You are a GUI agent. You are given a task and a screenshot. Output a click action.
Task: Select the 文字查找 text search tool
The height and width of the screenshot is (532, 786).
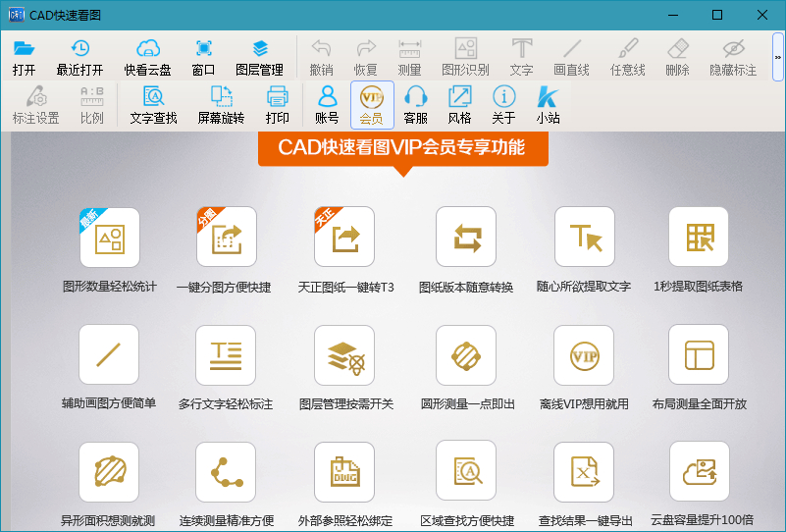tap(153, 105)
